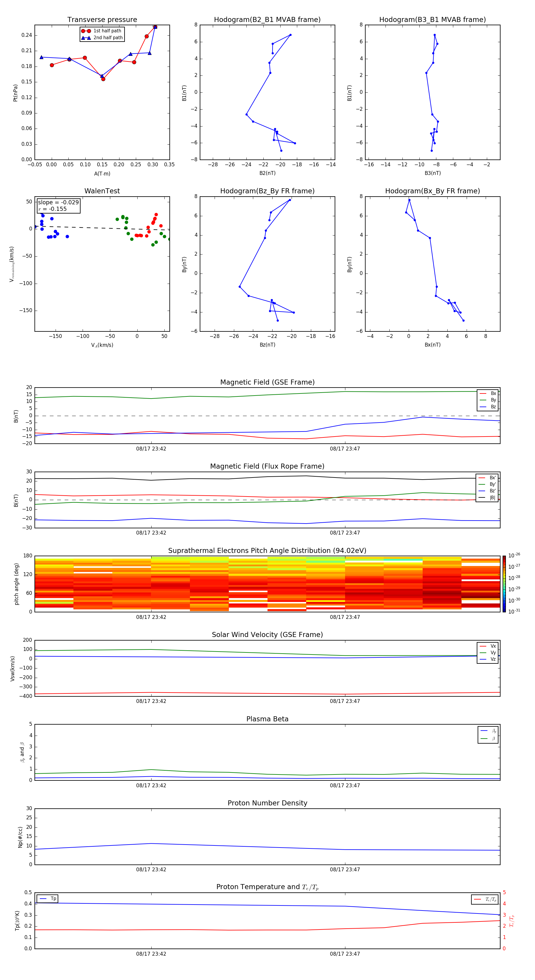Click the 'pitch angle (deg)' axis label

[x=16, y=584]
